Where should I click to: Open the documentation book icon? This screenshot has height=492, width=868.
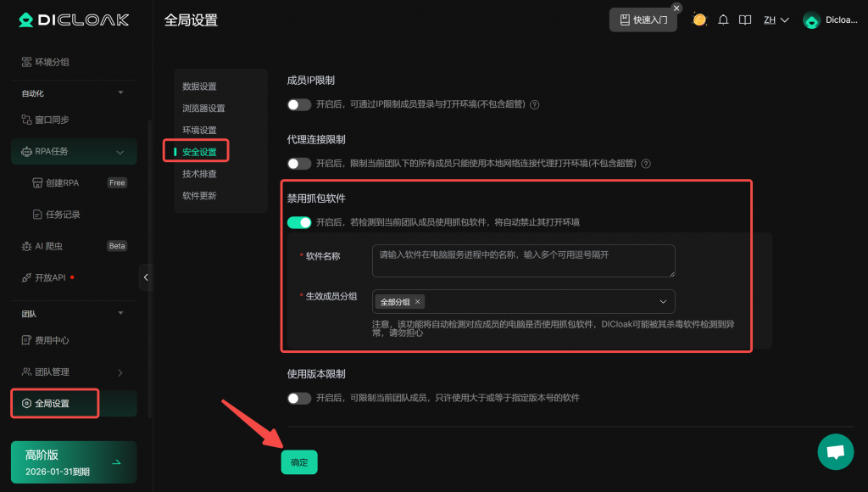pyautogui.click(x=745, y=20)
